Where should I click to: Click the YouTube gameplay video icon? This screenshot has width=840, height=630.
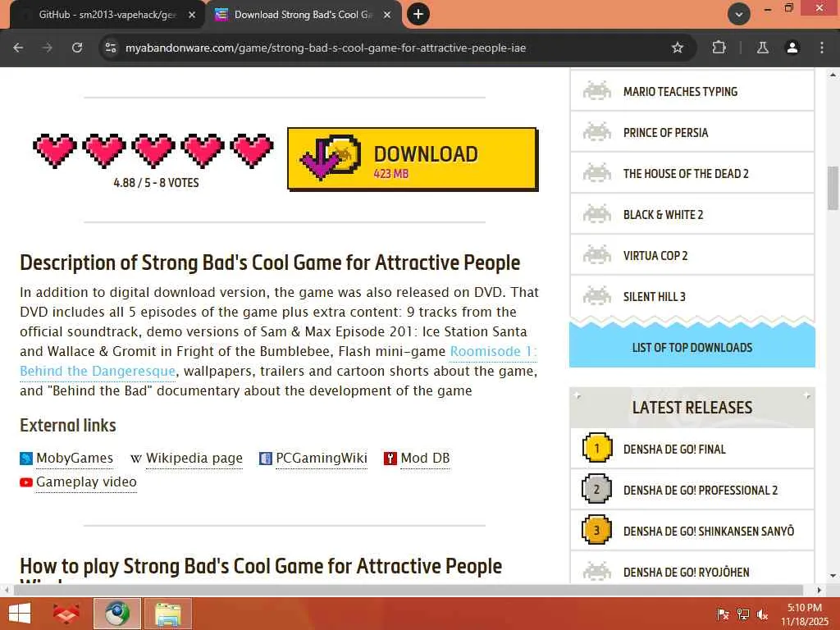point(26,482)
